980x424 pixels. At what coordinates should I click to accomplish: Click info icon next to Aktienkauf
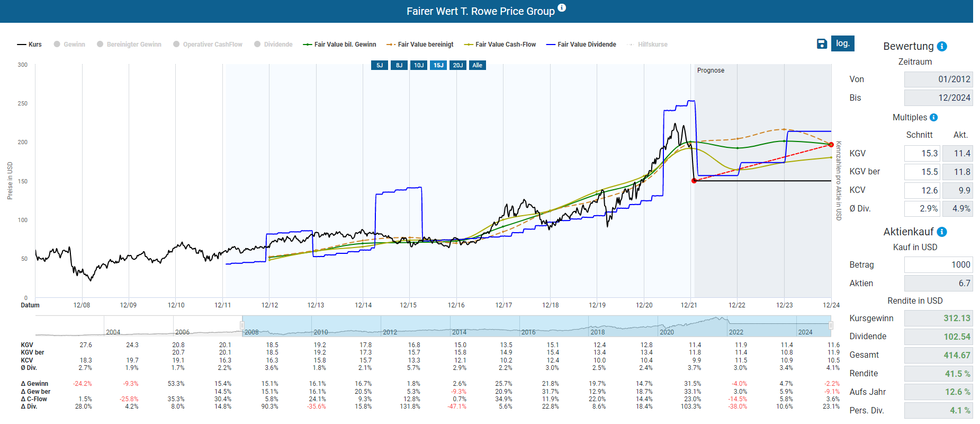coord(942,232)
